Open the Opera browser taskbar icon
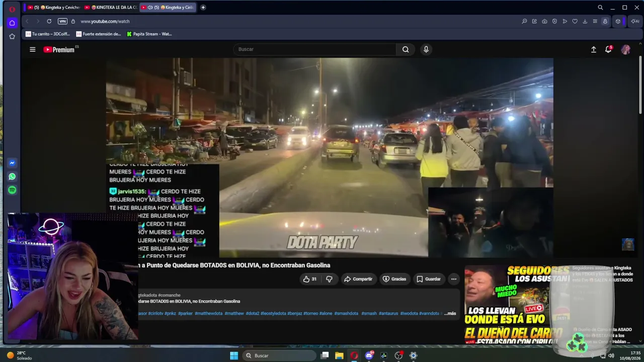 354,355
